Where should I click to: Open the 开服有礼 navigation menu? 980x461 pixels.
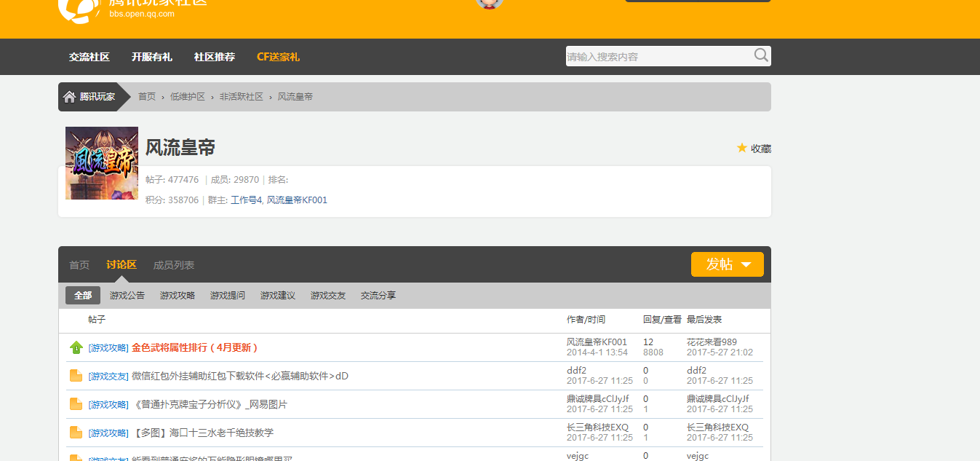(x=151, y=56)
